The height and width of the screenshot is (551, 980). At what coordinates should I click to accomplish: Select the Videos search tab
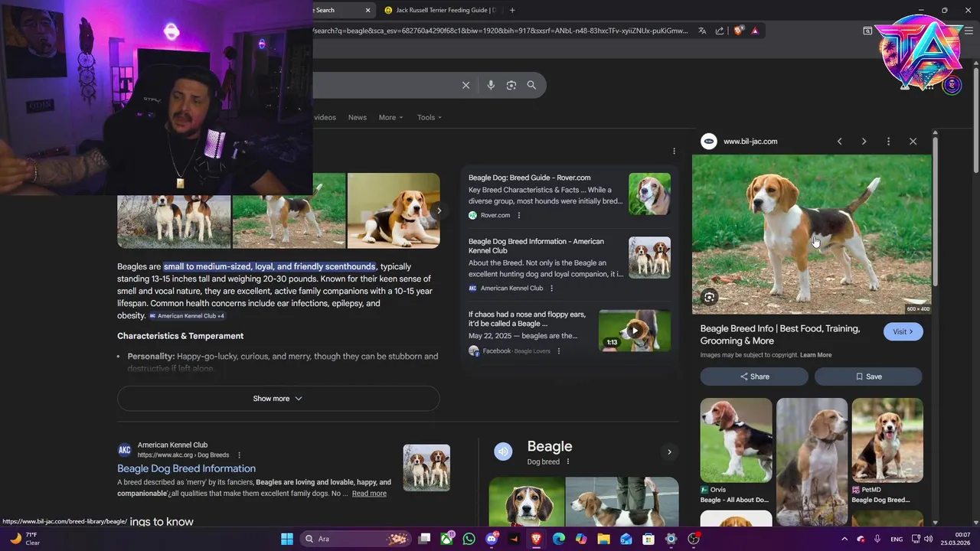(x=325, y=117)
